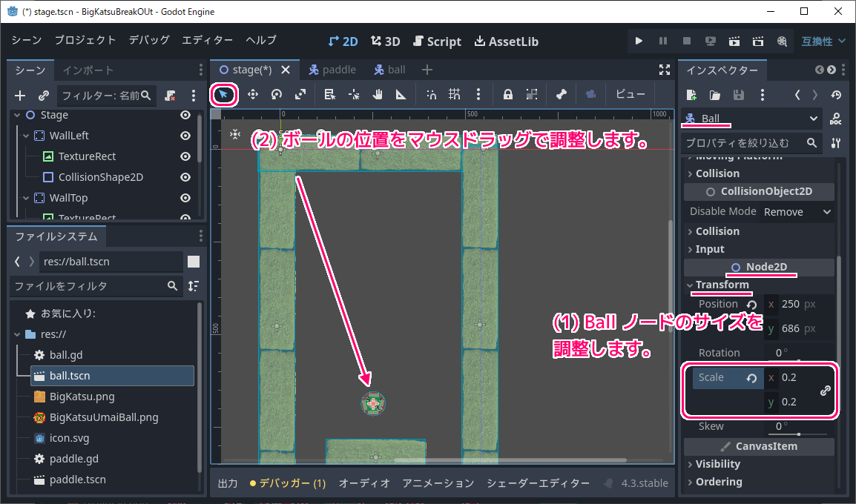Viewport: 856px width, 504px height.
Task: Click the skeleton bone options icon
Action: (x=562, y=94)
